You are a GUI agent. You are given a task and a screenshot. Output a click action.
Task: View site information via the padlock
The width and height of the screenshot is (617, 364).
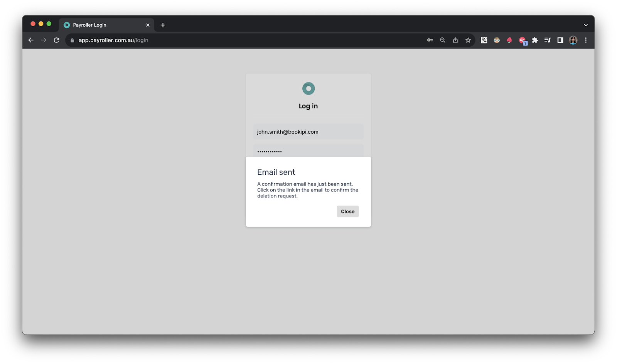pos(72,40)
